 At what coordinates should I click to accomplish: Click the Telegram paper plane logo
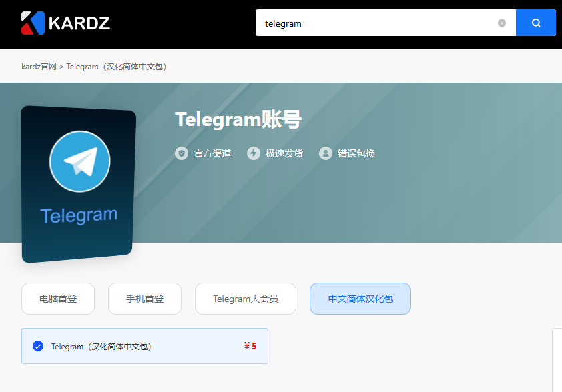click(x=80, y=161)
